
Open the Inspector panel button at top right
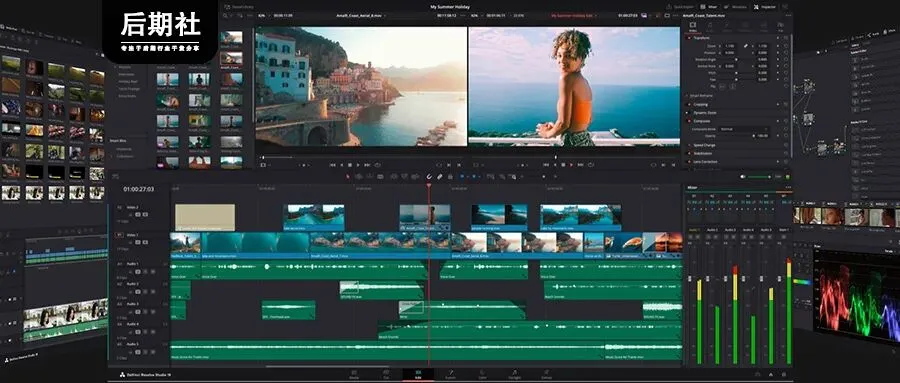(x=764, y=7)
